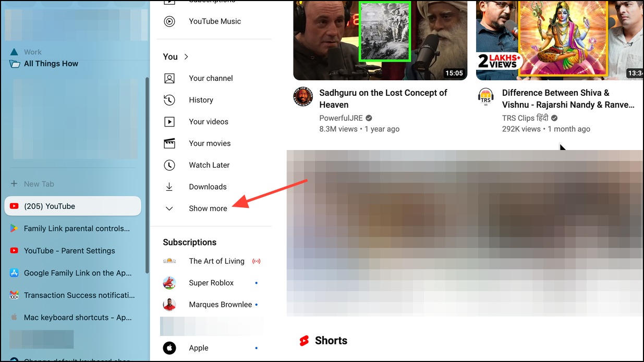
Task: Go to Your videos
Action: 209,121
